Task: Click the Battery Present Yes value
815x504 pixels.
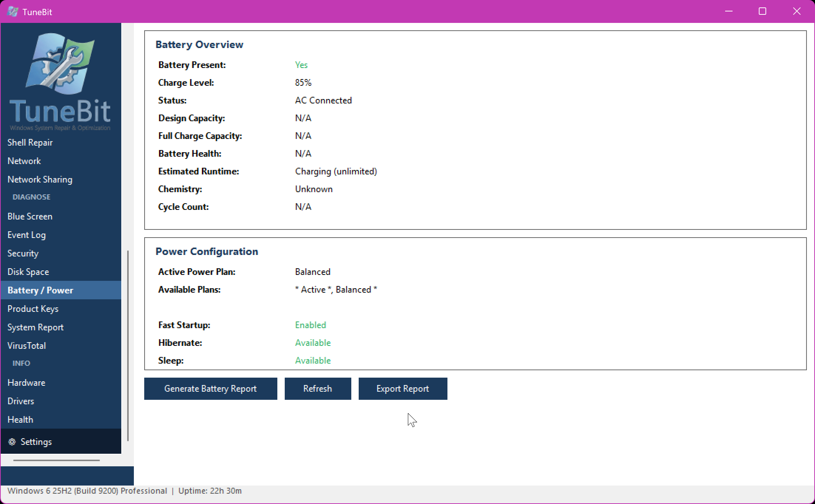Action: pos(301,65)
